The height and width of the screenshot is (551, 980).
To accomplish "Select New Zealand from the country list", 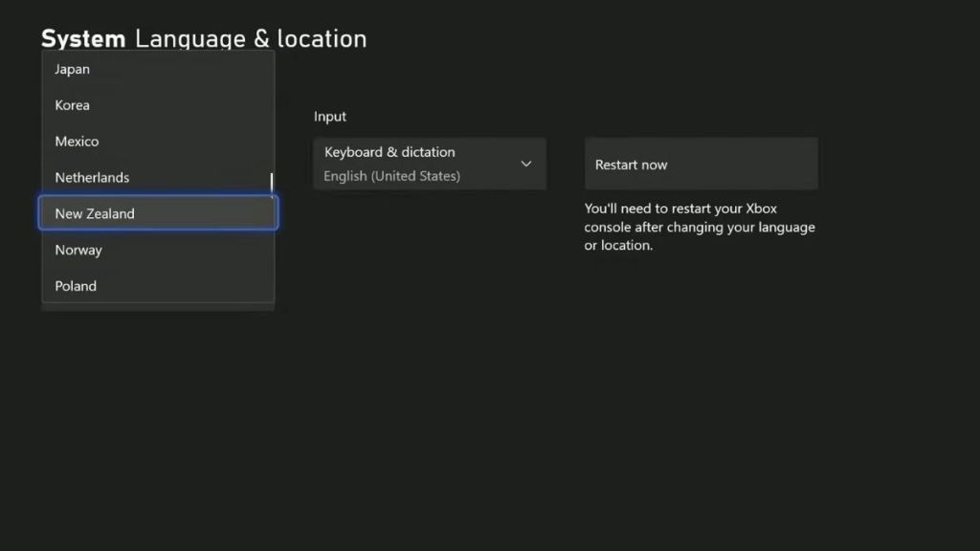I will point(95,213).
